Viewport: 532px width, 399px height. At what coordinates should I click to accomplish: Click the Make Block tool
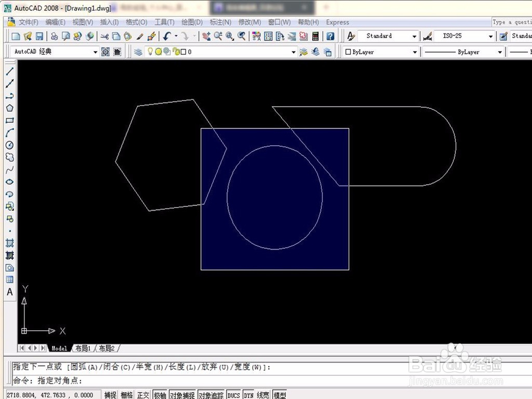point(10,219)
